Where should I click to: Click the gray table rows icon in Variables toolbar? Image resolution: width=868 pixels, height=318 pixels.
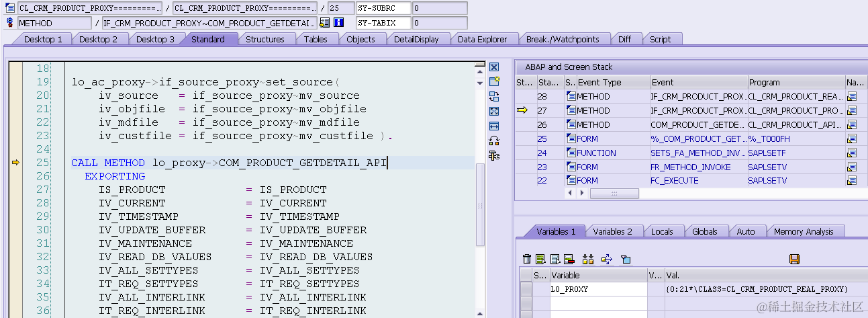click(x=554, y=259)
